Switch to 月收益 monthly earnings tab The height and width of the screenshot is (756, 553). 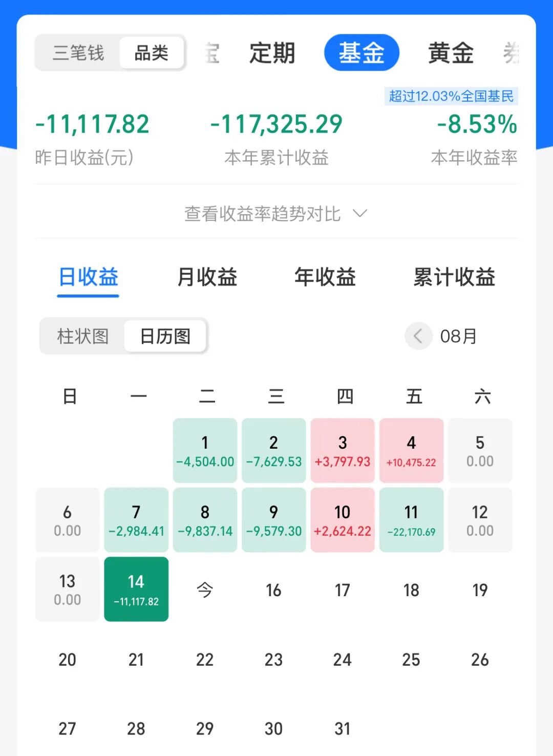207,277
